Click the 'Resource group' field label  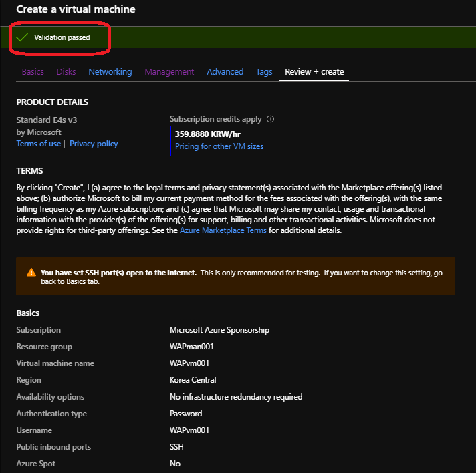[44, 347]
